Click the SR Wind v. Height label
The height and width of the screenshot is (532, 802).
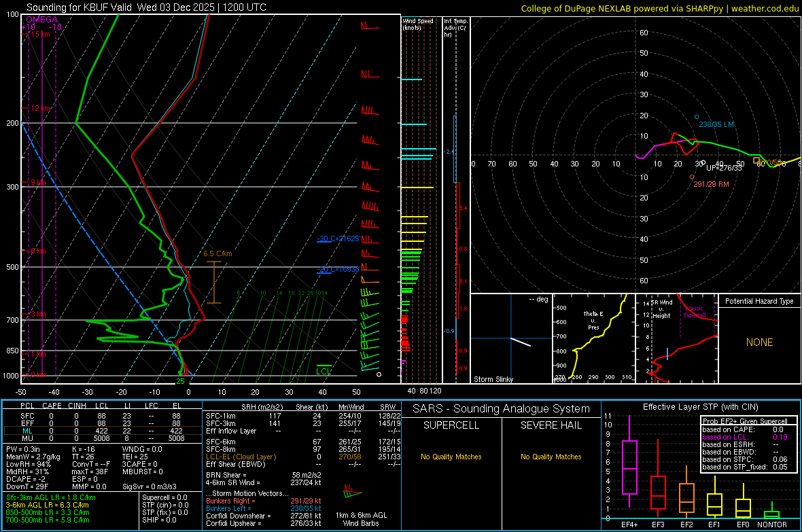(x=661, y=309)
